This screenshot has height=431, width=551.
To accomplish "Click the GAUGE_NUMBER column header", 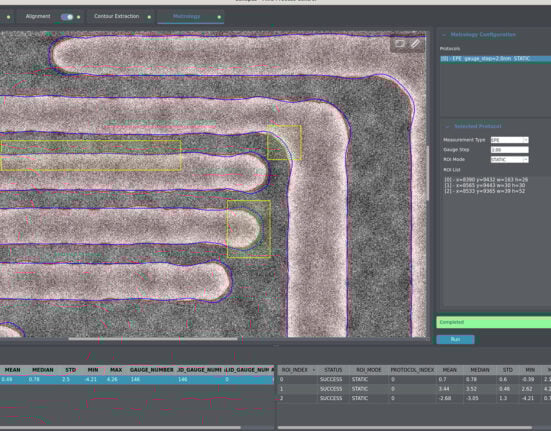I will coord(151,370).
